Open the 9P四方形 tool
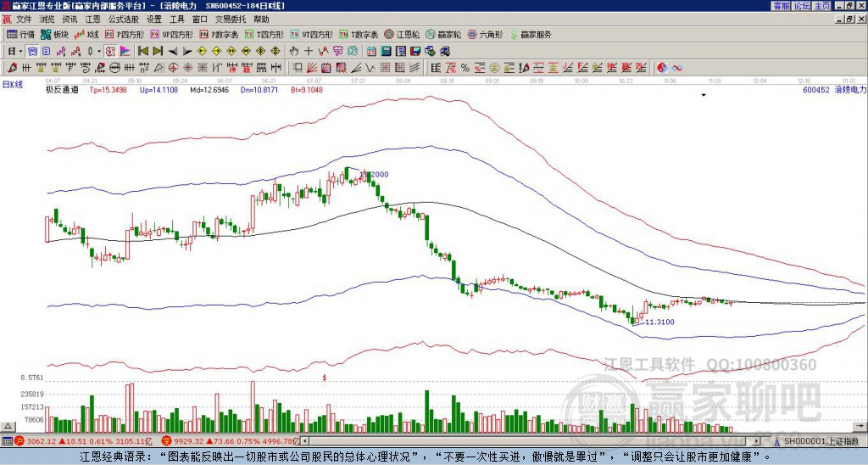This screenshot has height=465, width=868. (172, 34)
